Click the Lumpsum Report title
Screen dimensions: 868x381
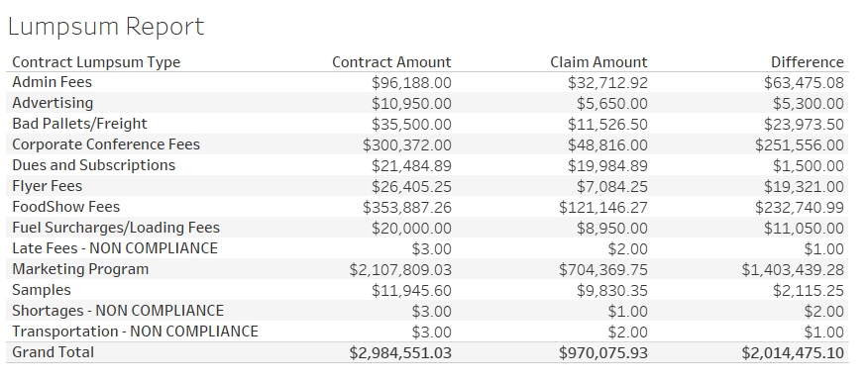(106, 27)
